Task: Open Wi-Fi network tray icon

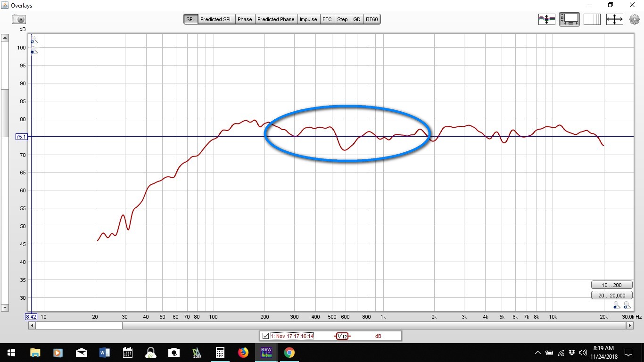Action: (x=561, y=353)
